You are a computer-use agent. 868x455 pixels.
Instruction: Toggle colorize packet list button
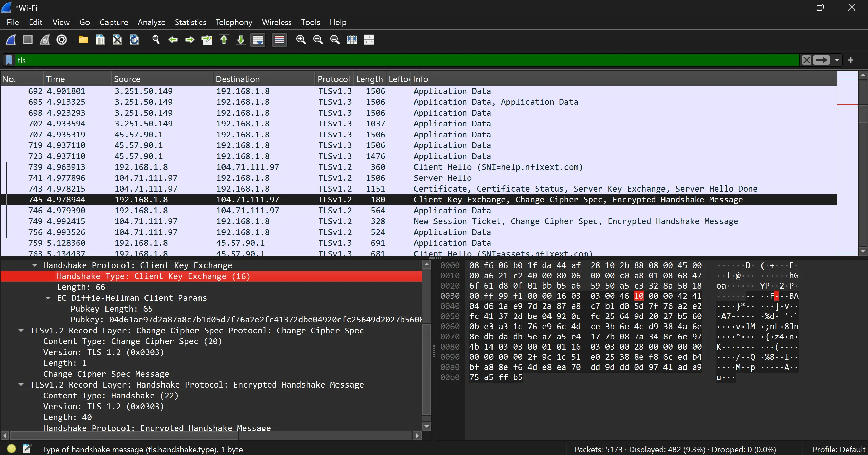pos(279,40)
